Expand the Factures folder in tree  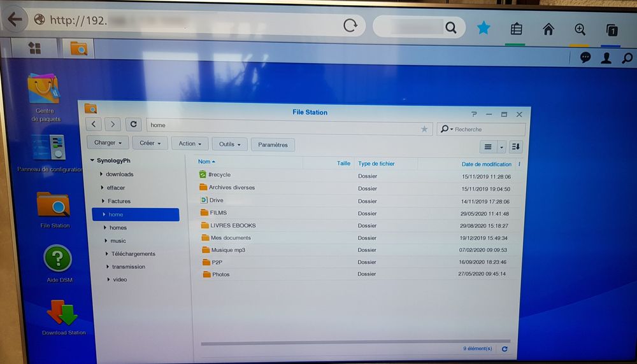(103, 201)
